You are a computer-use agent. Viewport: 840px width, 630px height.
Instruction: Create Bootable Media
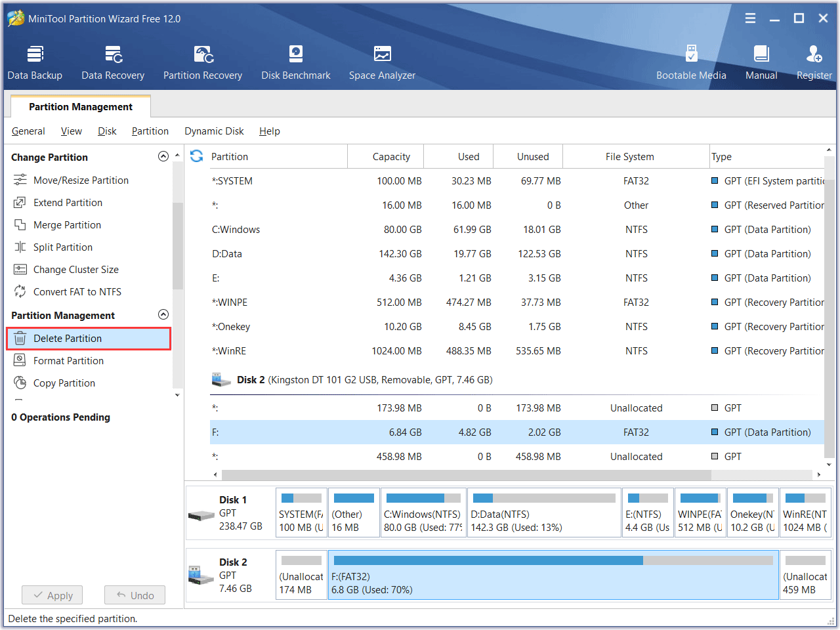coord(691,63)
